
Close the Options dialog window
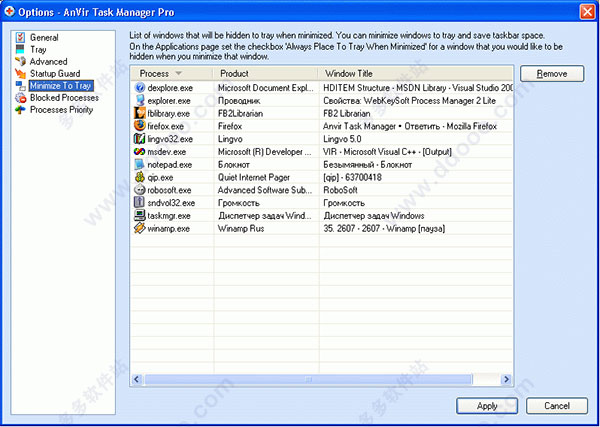[587, 12]
